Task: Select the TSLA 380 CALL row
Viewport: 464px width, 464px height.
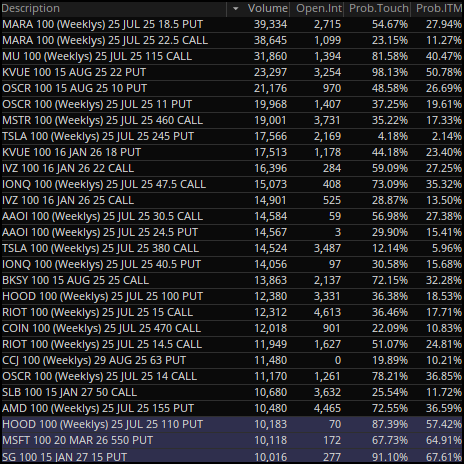Action: tap(232, 248)
